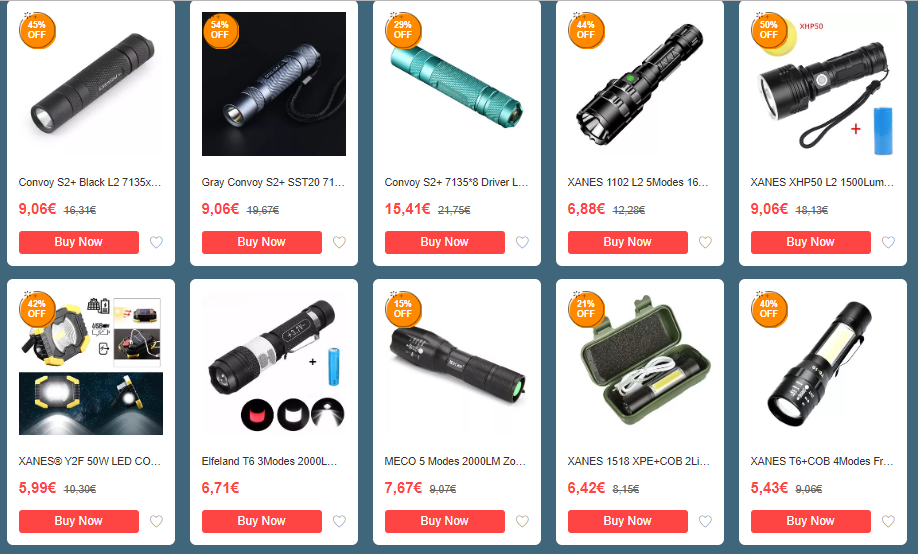View the teal Convoy S2+ flashlight image
The width and height of the screenshot is (918, 554).
[x=457, y=84]
